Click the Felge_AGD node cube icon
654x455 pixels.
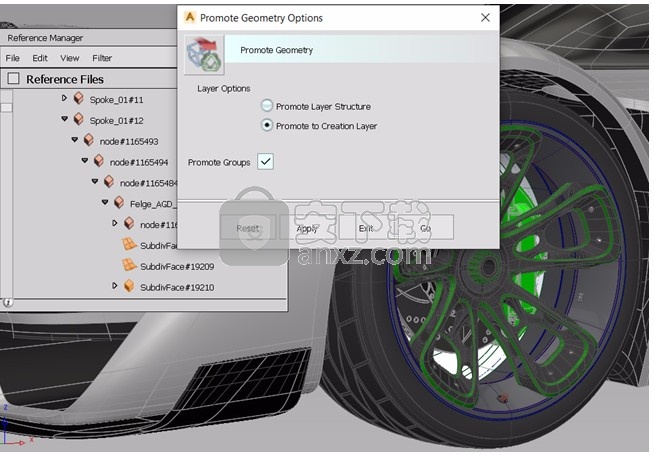point(119,203)
